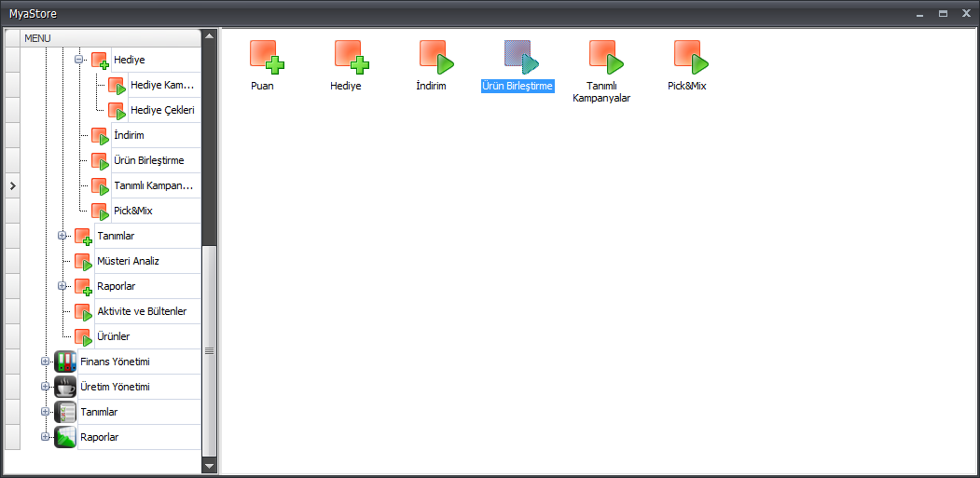Select Hediye Çekleri in the menu tree
980x478 pixels.
pos(162,110)
